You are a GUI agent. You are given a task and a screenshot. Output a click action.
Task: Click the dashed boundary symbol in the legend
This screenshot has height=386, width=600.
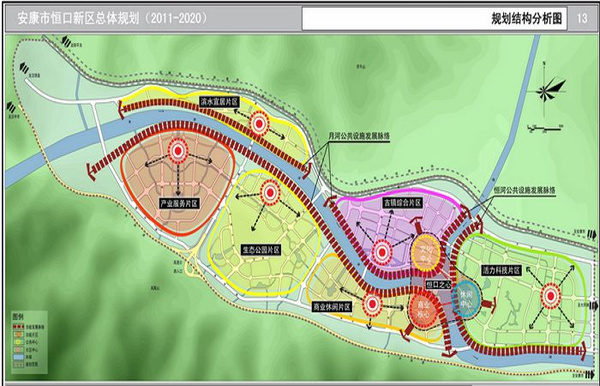click(18, 364)
